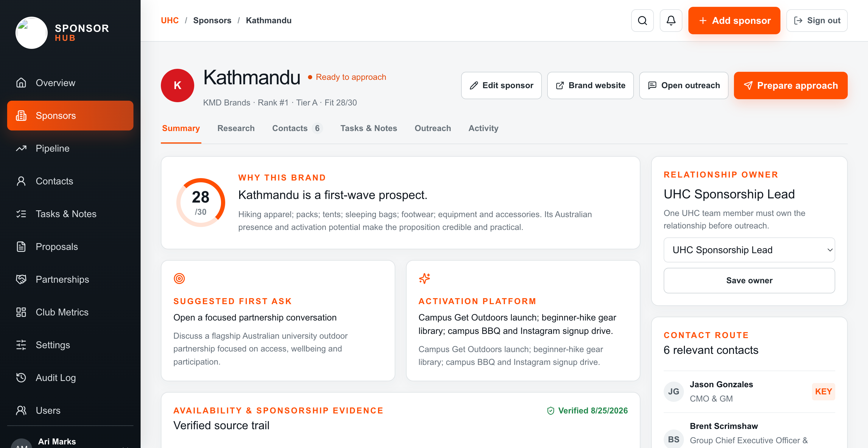This screenshot has width=868, height=448.
Task: Click the JG contact avatar
Action: tap(673, 391)
